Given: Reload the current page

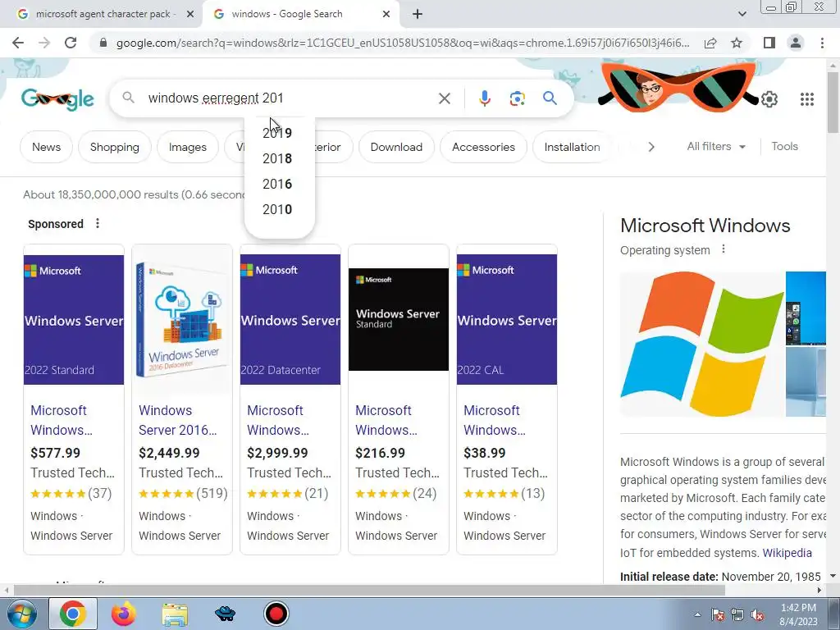Looking at the screenshot, I should [71, 43].
